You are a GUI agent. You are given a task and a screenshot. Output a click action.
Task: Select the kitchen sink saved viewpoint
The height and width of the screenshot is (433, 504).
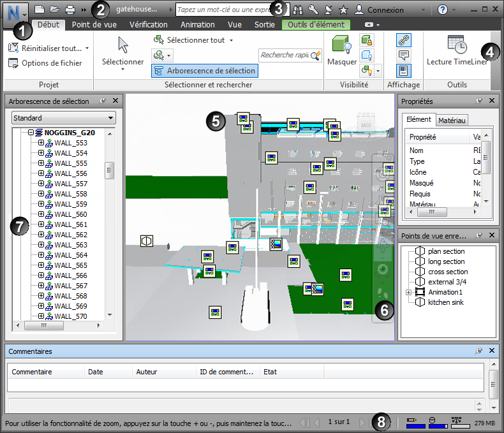446,302
